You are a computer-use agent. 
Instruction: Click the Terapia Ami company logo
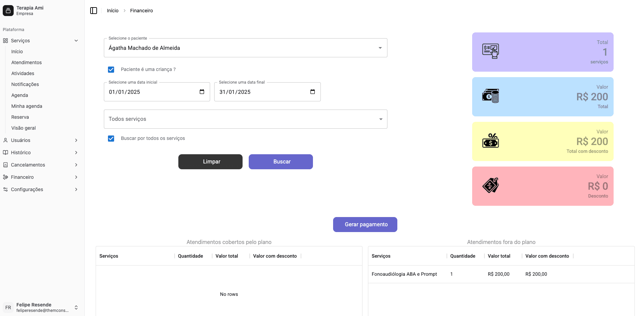pyautogui.click(x=8, y=11)
